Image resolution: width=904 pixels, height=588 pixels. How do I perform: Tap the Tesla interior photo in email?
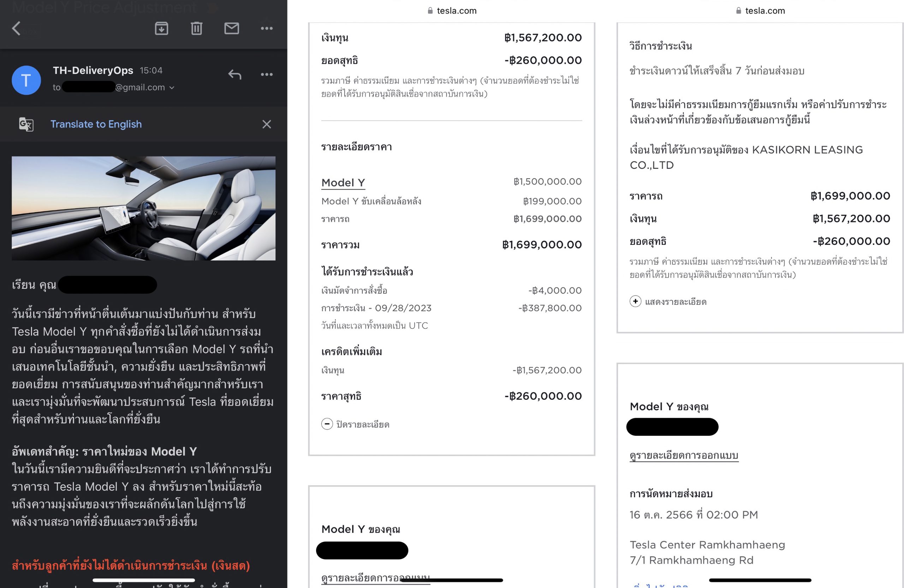(x=144, y=208)
